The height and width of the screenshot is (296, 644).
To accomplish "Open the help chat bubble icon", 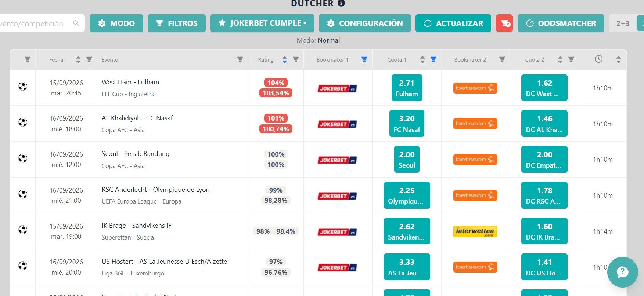I will point(623,272).
